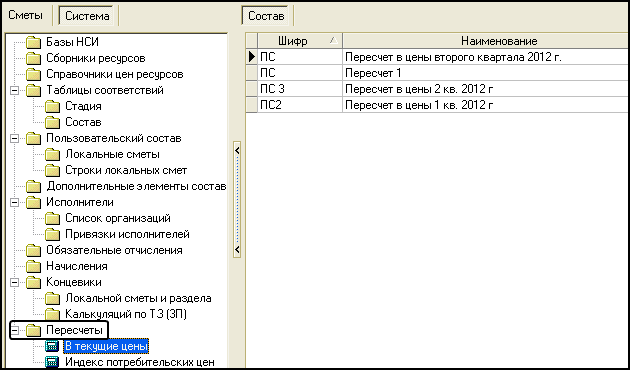
Task: Select the В текущие цены item
Action: [x=106, y=346]
